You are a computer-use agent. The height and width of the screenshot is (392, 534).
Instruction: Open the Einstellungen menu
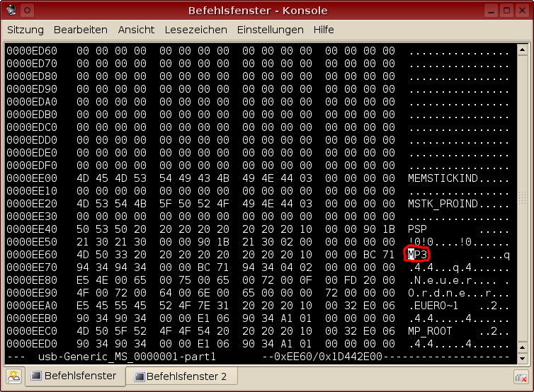[270, 30]
